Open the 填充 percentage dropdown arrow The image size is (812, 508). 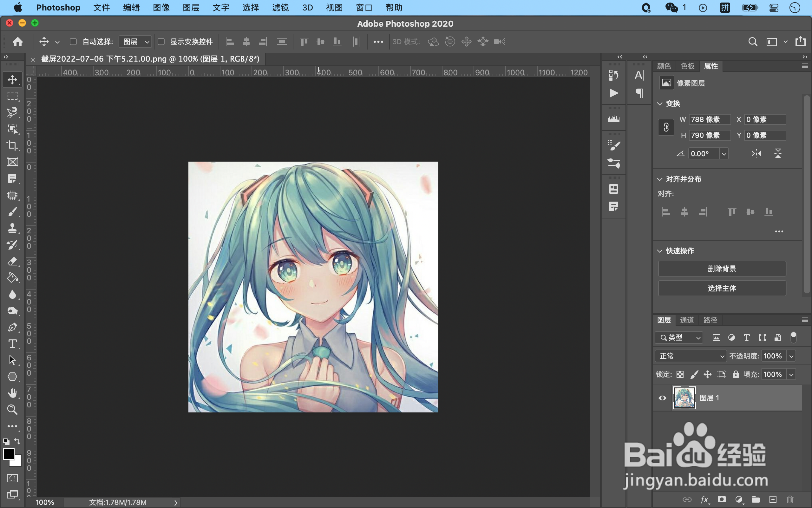[791, 374]
